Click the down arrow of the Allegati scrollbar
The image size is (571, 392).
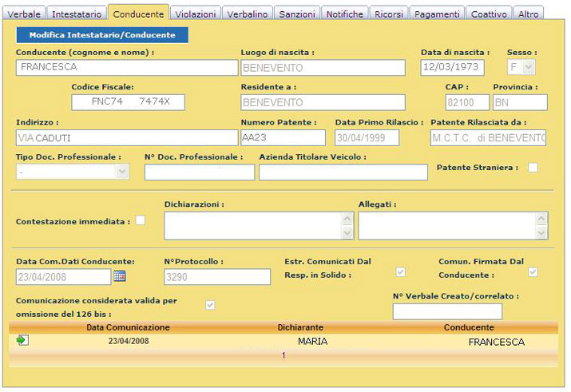coord(541,232)
